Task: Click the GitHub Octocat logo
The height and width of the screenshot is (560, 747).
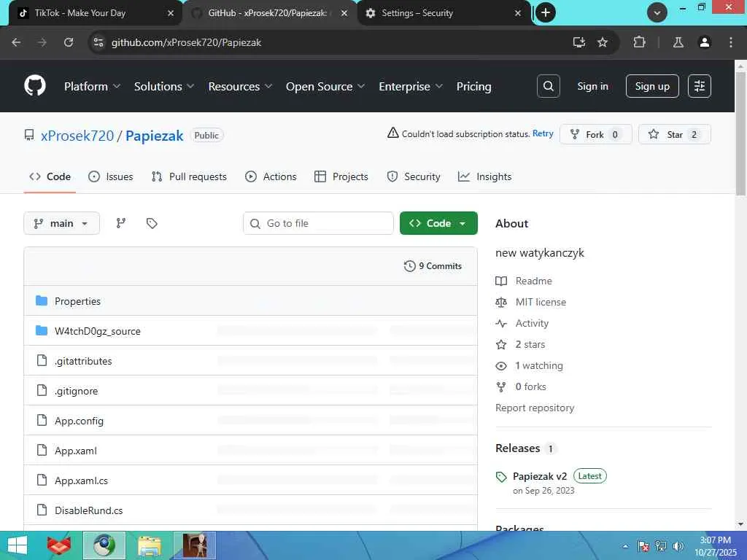Action: click(35, 86)
